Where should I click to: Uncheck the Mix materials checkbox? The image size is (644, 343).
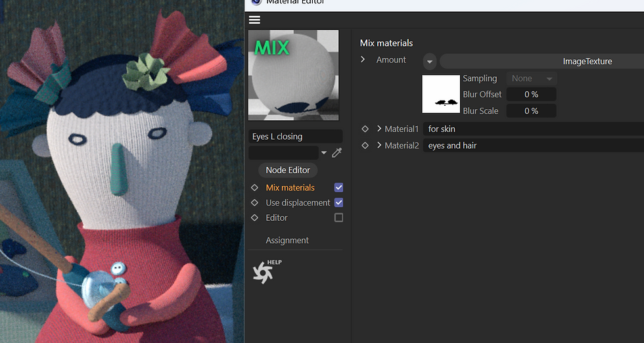(339, 188)
